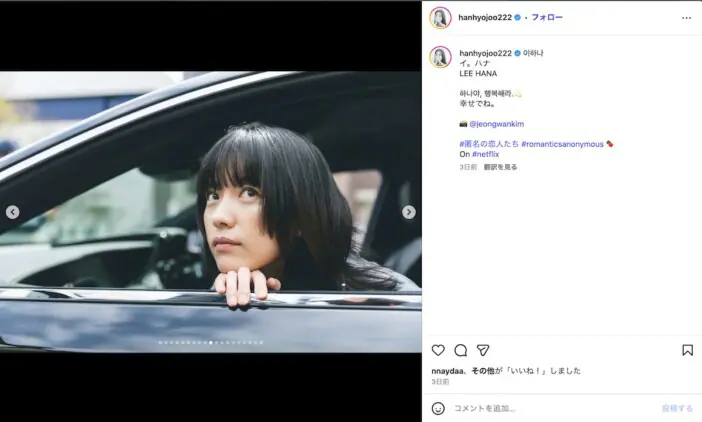Go to next photo arrow
The image size is (702, 422).
pyautogui.click(x=408, y=212)
